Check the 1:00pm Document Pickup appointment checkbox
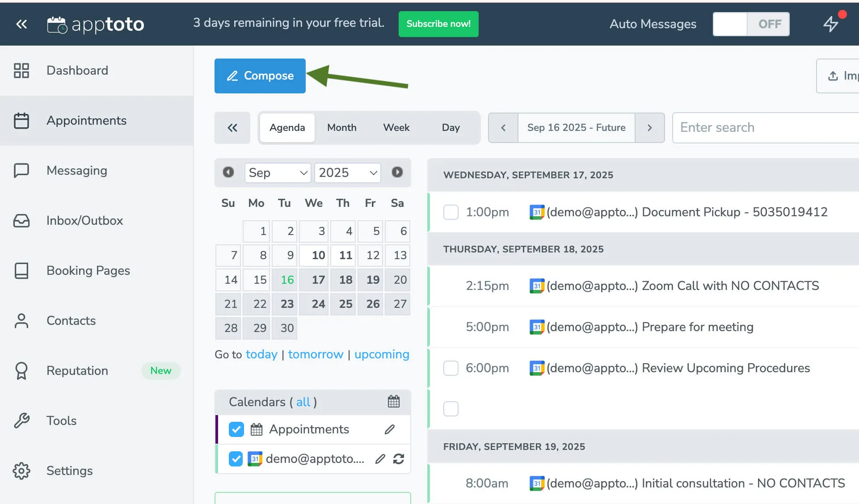 pos(451,212)
